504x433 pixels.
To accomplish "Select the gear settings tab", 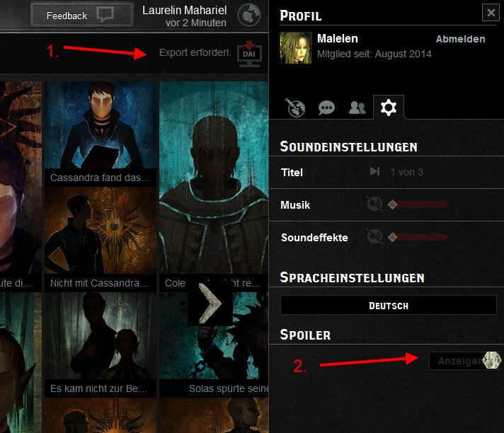I will coord(389,108).
